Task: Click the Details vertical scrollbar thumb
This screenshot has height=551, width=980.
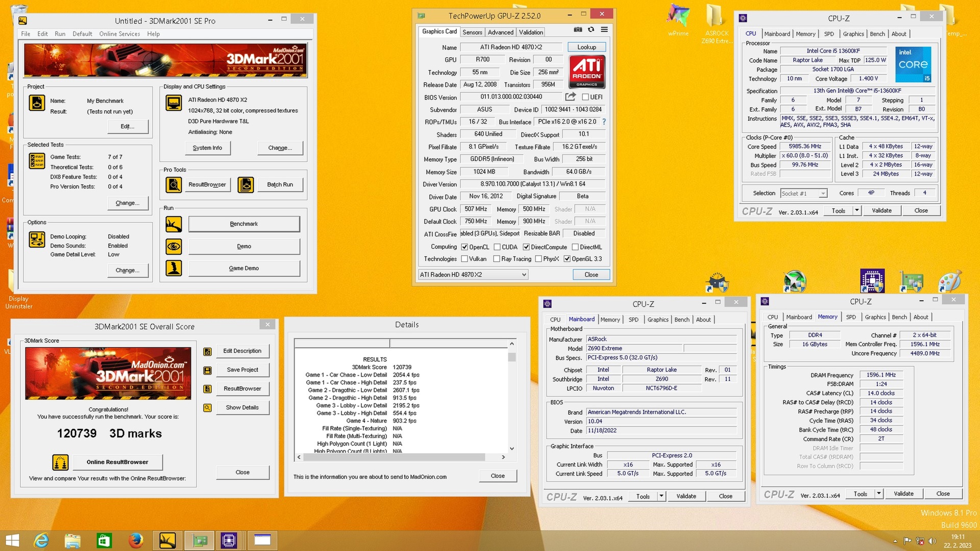Action: [512, 357]
